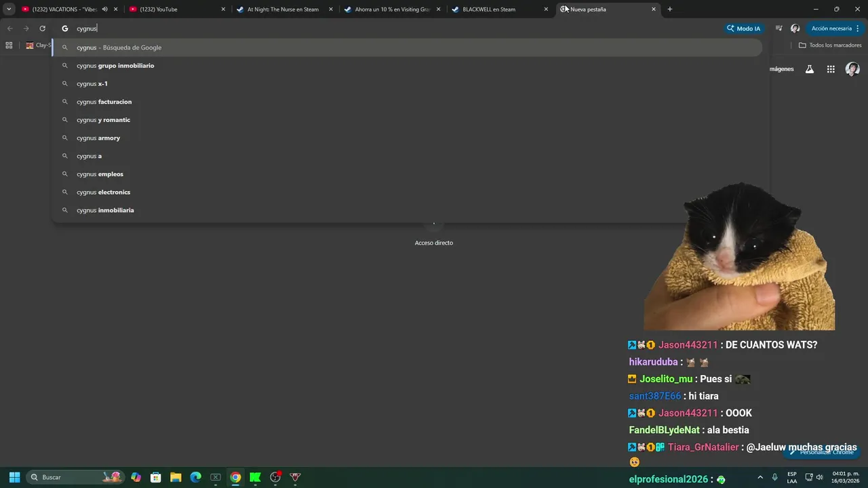Image resolution: width=868 pixels, height=488 pixels.
Task: Open the Google apps grid icon
Action: tap(831, 69)
